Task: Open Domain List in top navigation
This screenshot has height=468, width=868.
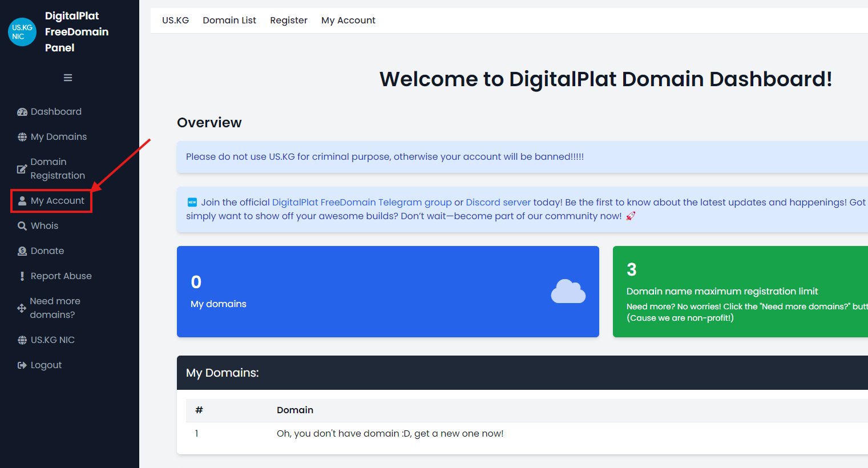Action: (x=229, y=21)
